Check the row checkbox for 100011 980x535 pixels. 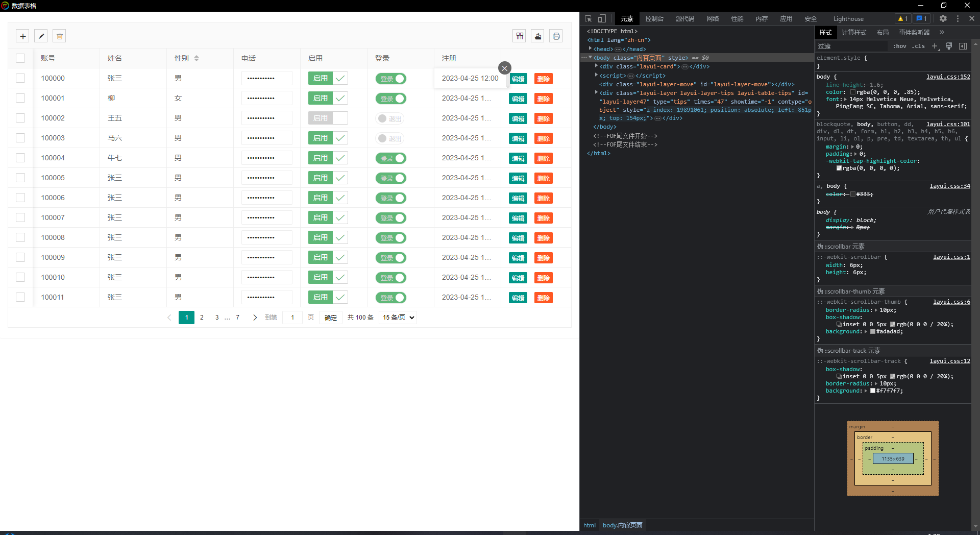20,297
